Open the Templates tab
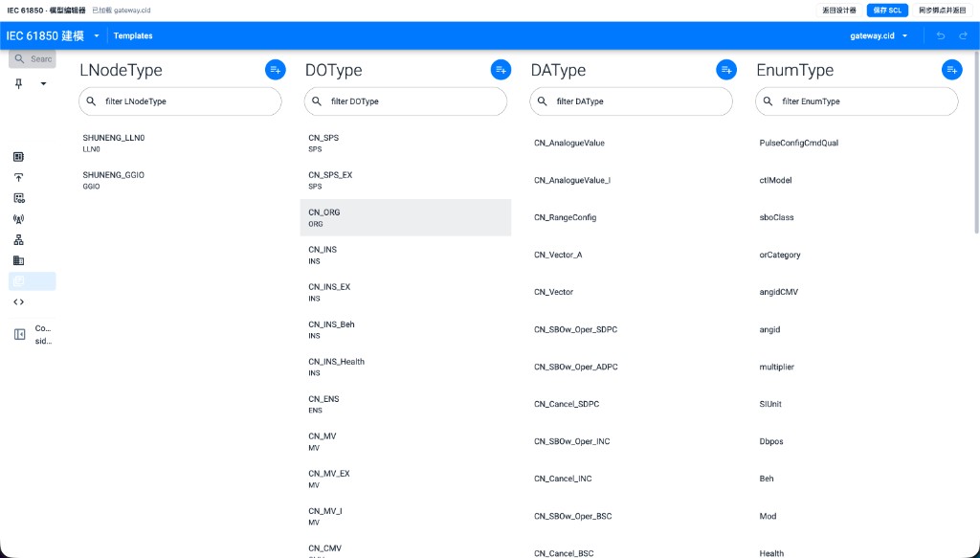 133,35
